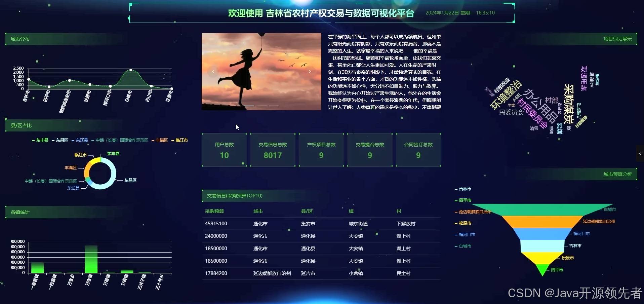Image resolution: width=644 pixels, height=304 pixels.
Task: Select the first carousel indicator dash
Action: (x=249, y=106)
